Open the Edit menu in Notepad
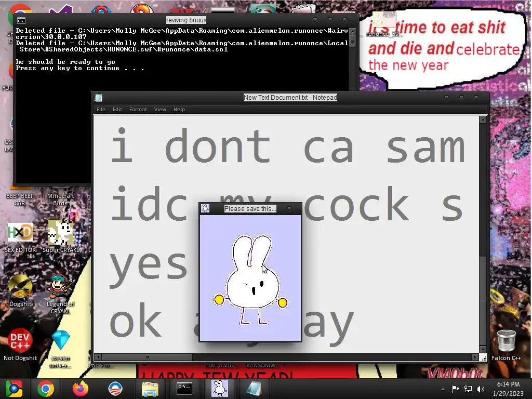 click(117, 109)
